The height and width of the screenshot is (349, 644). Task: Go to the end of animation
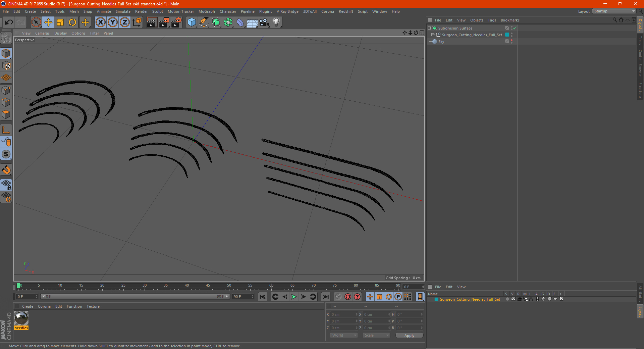[x=325, y=297]
